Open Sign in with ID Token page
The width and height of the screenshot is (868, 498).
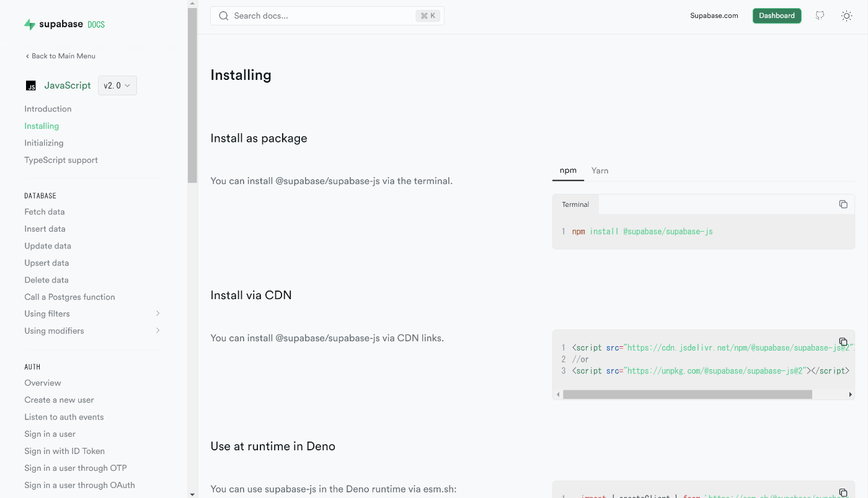coord(64,451)
